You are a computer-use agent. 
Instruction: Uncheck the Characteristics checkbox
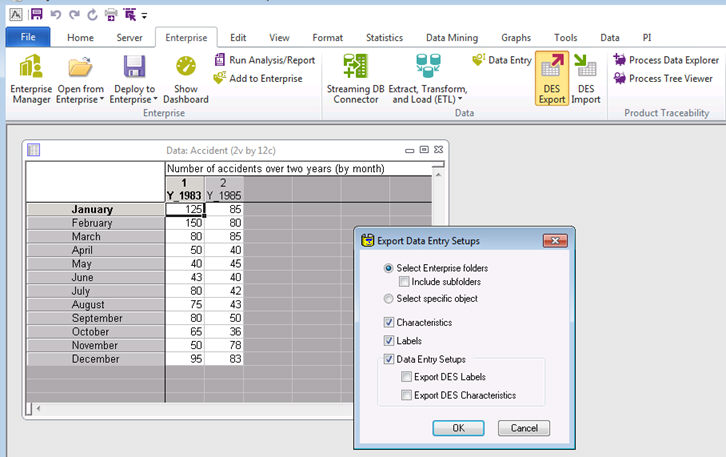(389, 322)
